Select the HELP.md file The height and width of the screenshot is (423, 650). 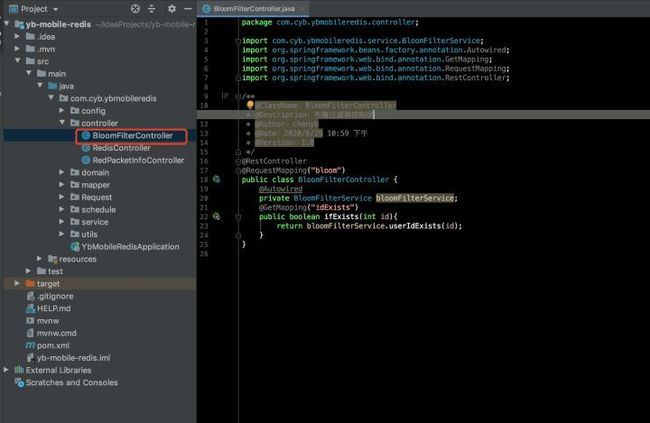tap(53, 309)
